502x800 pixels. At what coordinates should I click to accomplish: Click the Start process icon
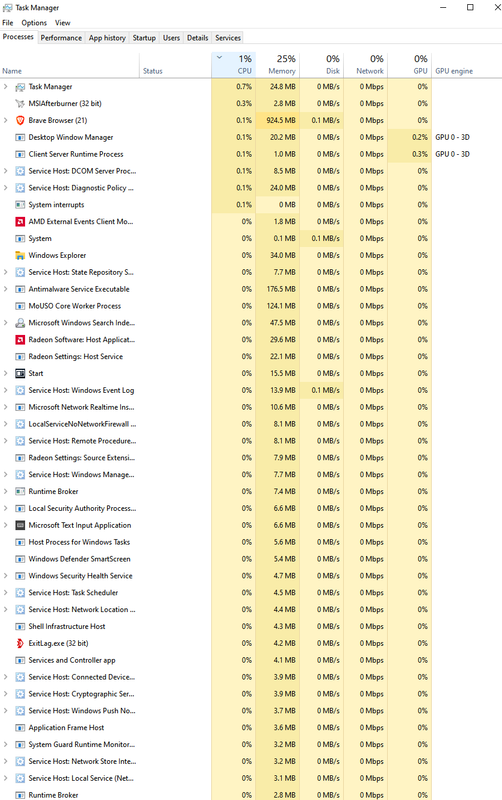[20, 373]
